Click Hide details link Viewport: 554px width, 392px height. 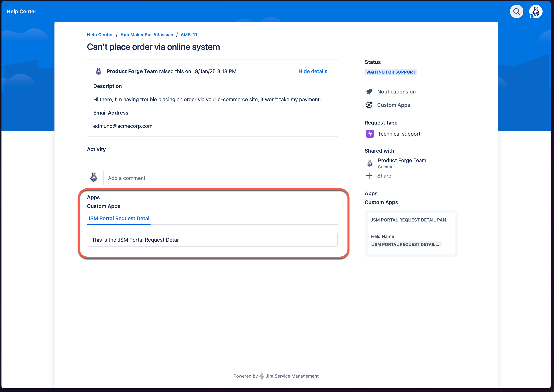(313, 71)
